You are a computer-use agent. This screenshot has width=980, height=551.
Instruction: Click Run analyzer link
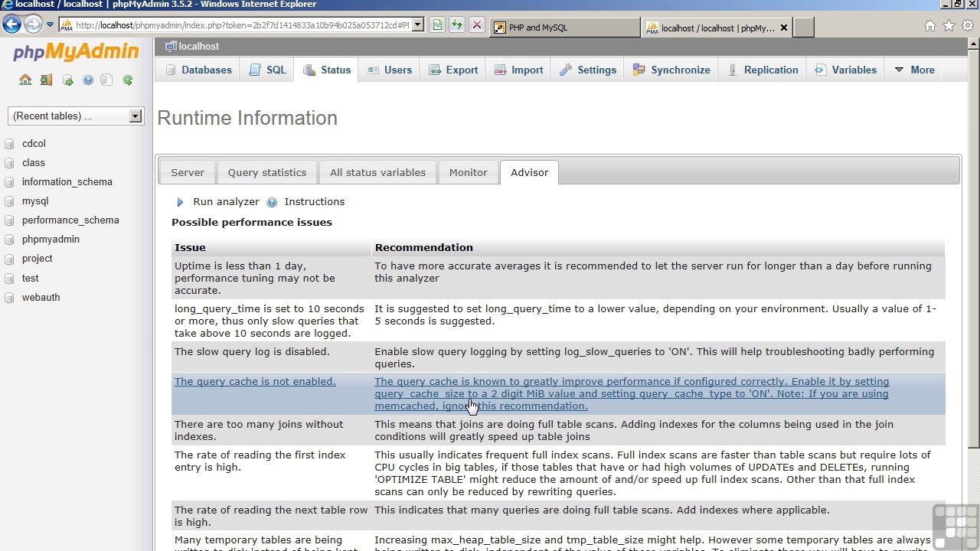tap(226, 201)
